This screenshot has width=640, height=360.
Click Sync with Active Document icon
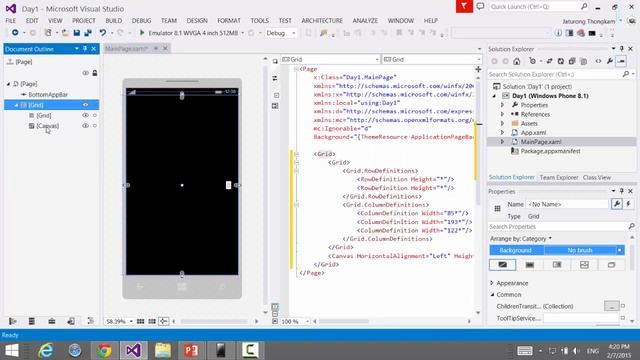click(x=549, y=61)
